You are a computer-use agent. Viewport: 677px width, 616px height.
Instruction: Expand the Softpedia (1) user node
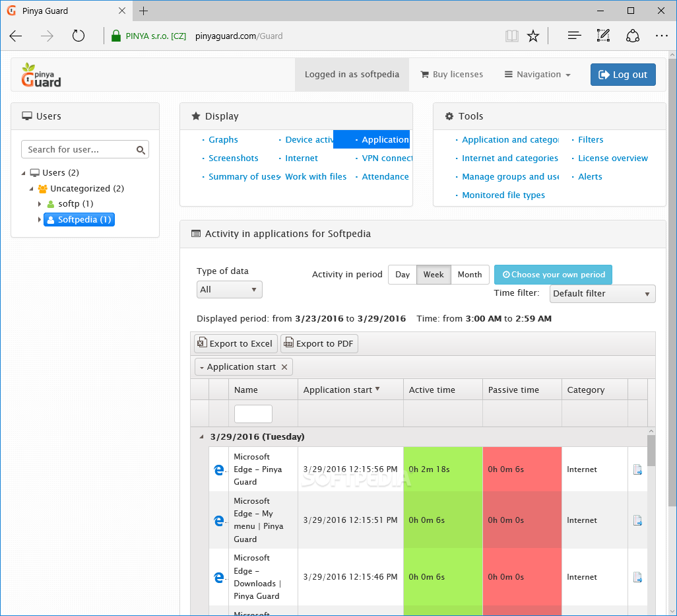[40, 220]
